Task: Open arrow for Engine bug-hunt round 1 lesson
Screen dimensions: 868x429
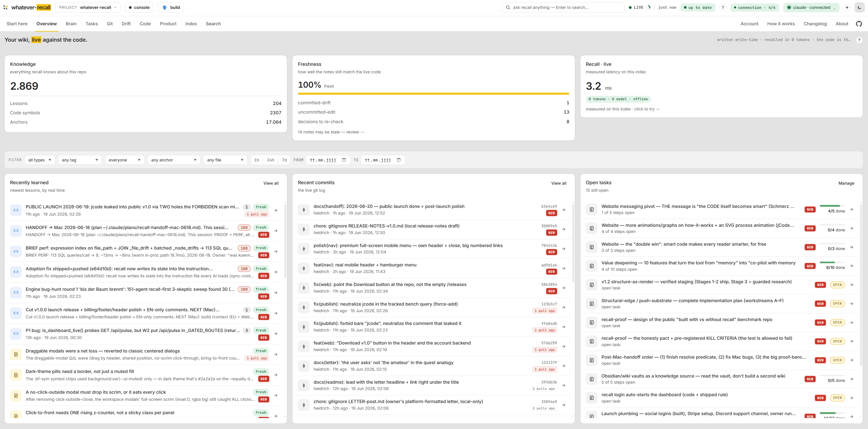Action: click(276, 293)
